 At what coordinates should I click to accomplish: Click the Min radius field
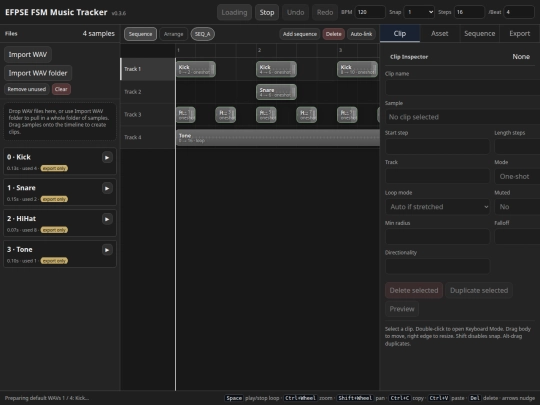[x=437, y=237]
